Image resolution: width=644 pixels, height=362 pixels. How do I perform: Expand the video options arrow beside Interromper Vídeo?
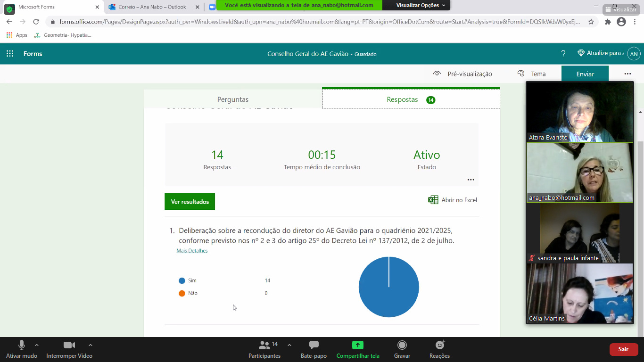point(91,345)
